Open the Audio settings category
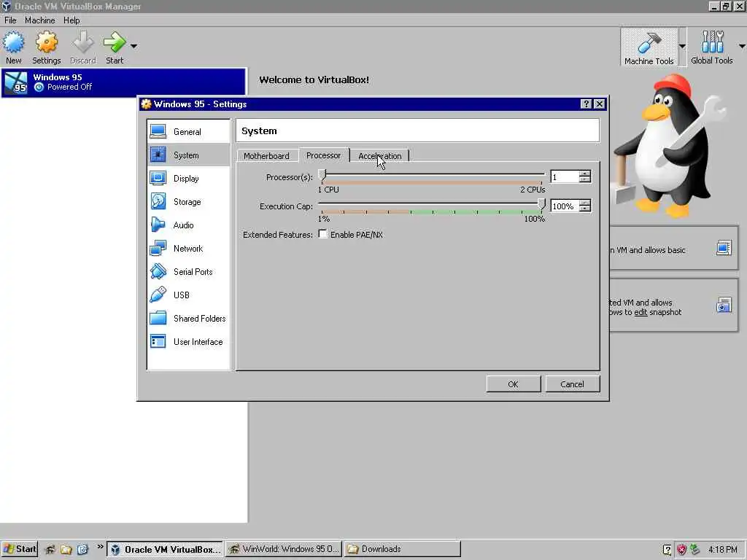This screenshot has height=560, width=747. click(189, 225)
